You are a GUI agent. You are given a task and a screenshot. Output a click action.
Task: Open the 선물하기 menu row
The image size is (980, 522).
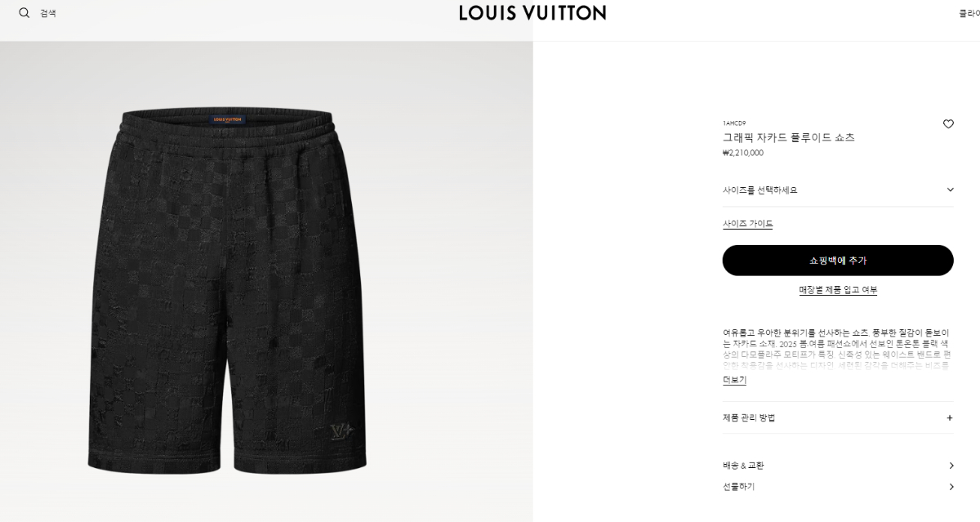pos(838,486)
